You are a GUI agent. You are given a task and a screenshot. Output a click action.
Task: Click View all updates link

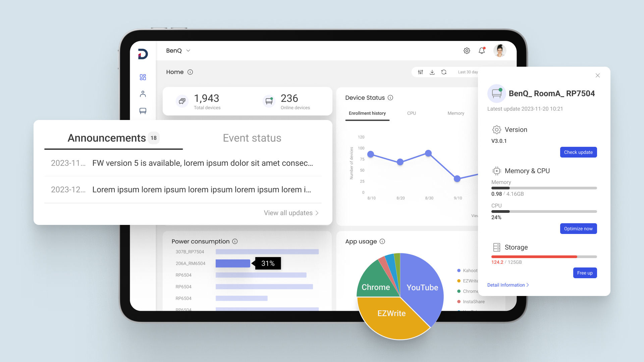[290, 213]
